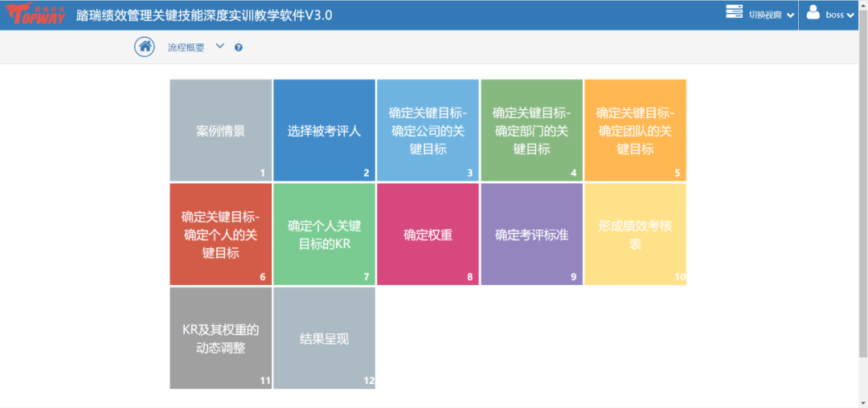The height and width of the screenshot is (408, 868).
Task: Click the question mark help icon
Action: 239,48
